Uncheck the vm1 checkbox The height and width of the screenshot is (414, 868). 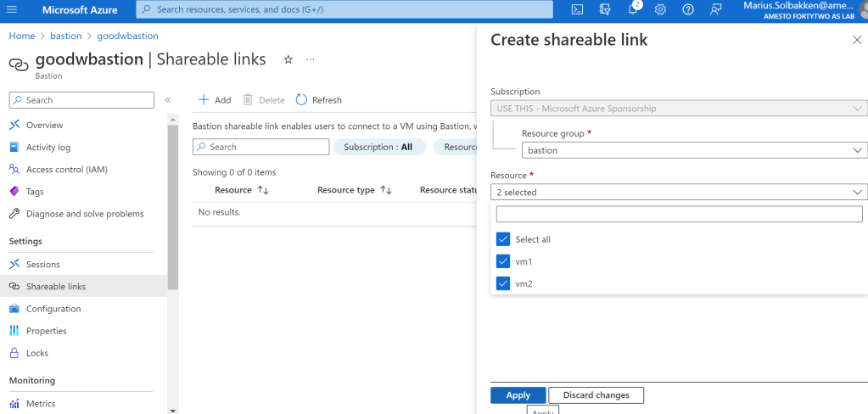[x=503, y=261]
